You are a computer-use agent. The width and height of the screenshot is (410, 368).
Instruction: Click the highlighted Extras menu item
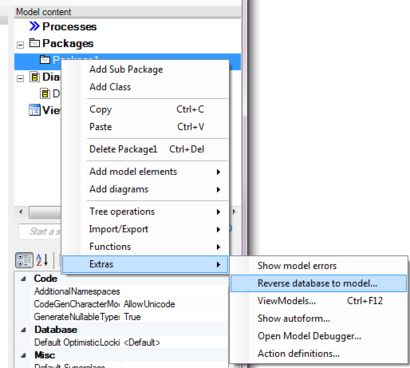click(145, 264)
